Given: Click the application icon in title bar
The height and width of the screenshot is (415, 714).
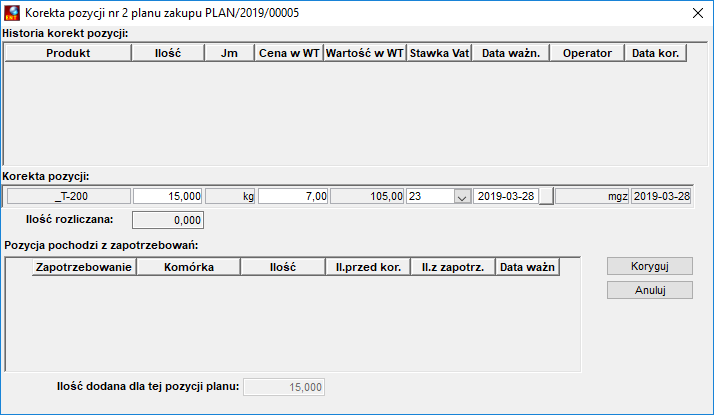Looking at the screenshot, I should [12, 13].
